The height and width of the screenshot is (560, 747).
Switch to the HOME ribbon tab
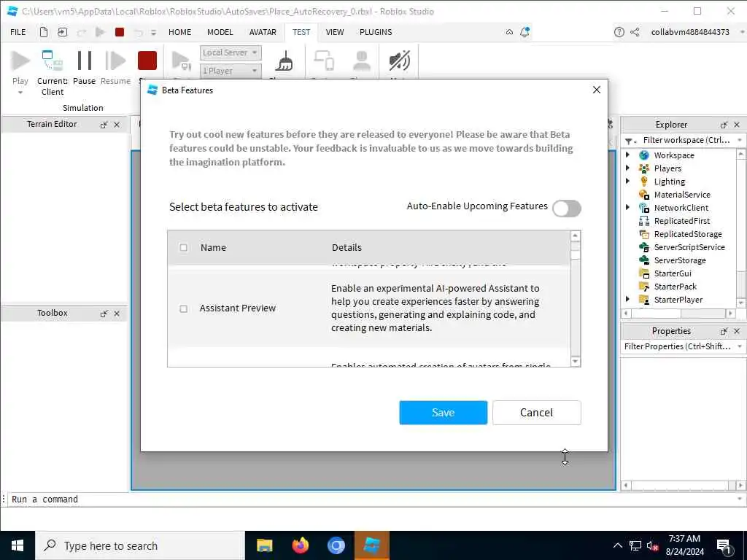point(179,32)
